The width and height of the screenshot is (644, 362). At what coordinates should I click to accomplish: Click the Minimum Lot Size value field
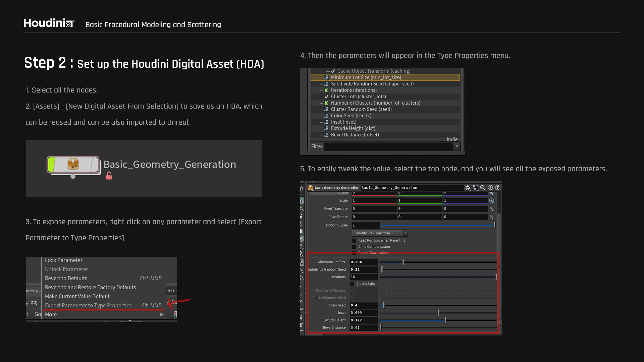coord(364,262)
